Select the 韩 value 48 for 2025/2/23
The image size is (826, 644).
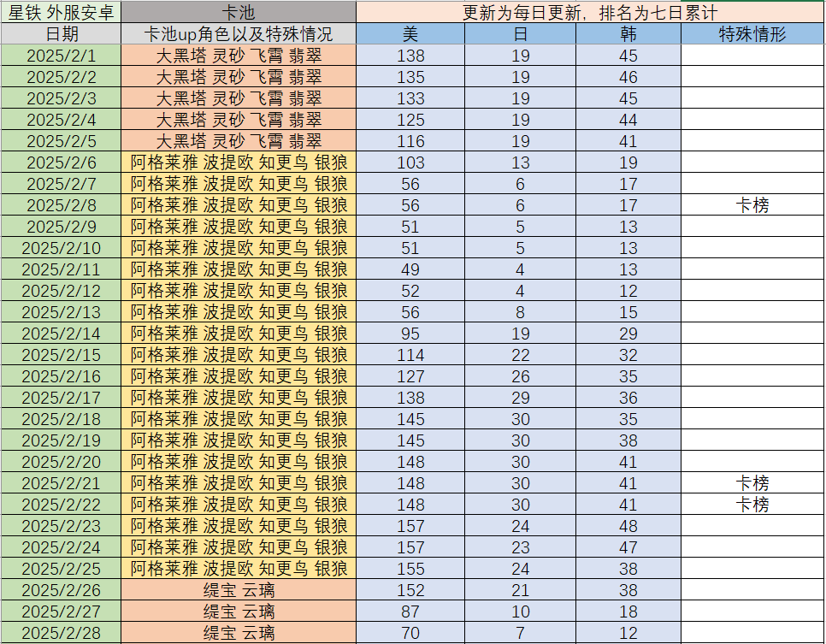tap(628, 526)
